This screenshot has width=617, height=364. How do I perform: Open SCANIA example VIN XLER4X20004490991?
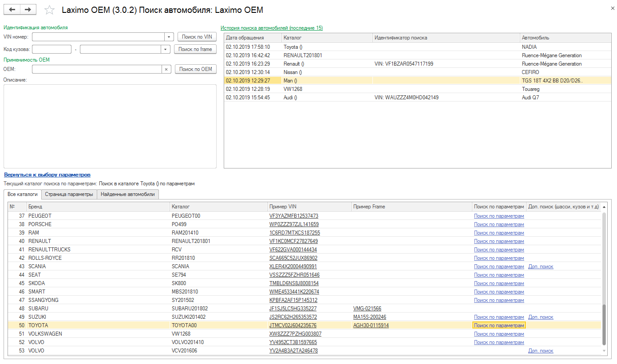point(293,266)
